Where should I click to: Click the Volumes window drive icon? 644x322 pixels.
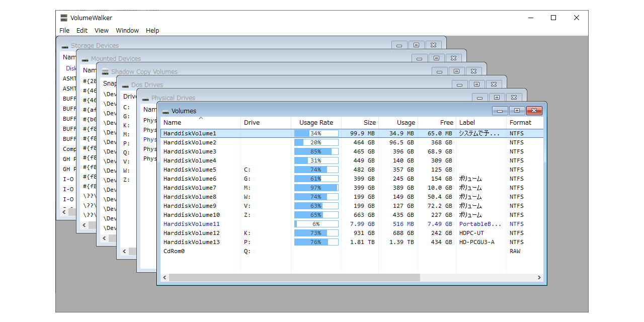pyautogui.click(x=165, y=111)
